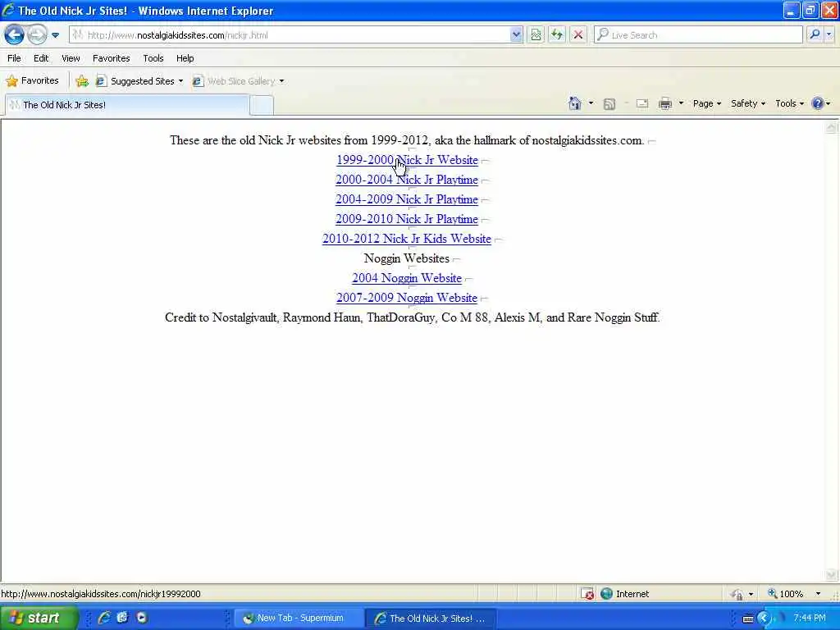The height and width of the screenshot is (630, 840).
Task: Select The Old Nick Jr Sites tab
Action: point(127,104)
